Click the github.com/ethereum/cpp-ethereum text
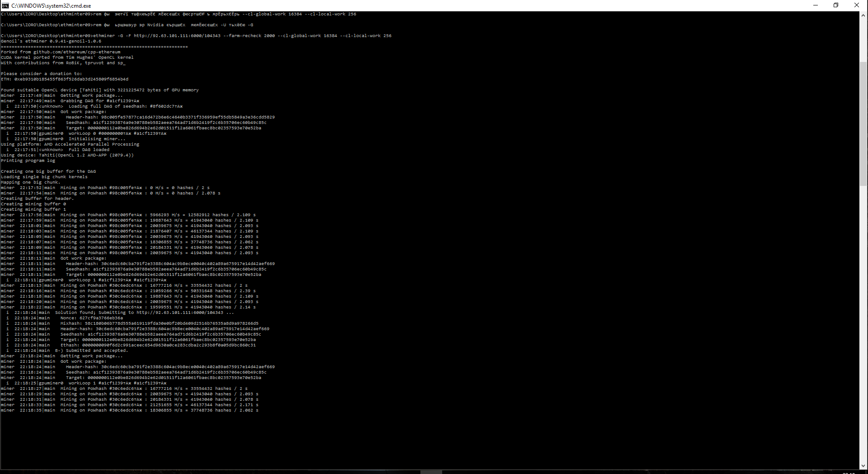Viewport: 868px width, 474px height. (x=77, y=52)
